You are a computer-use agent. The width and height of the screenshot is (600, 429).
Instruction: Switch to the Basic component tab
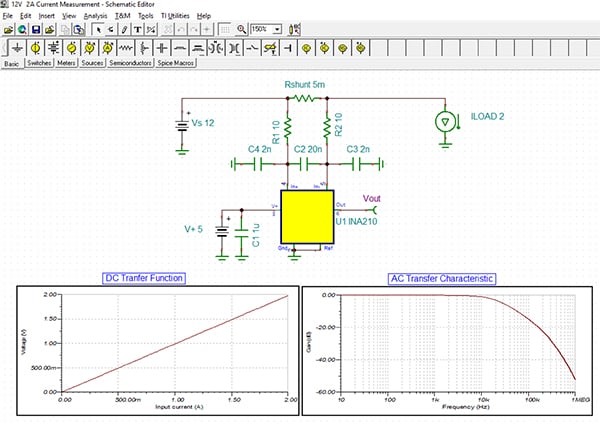[11, 64]
